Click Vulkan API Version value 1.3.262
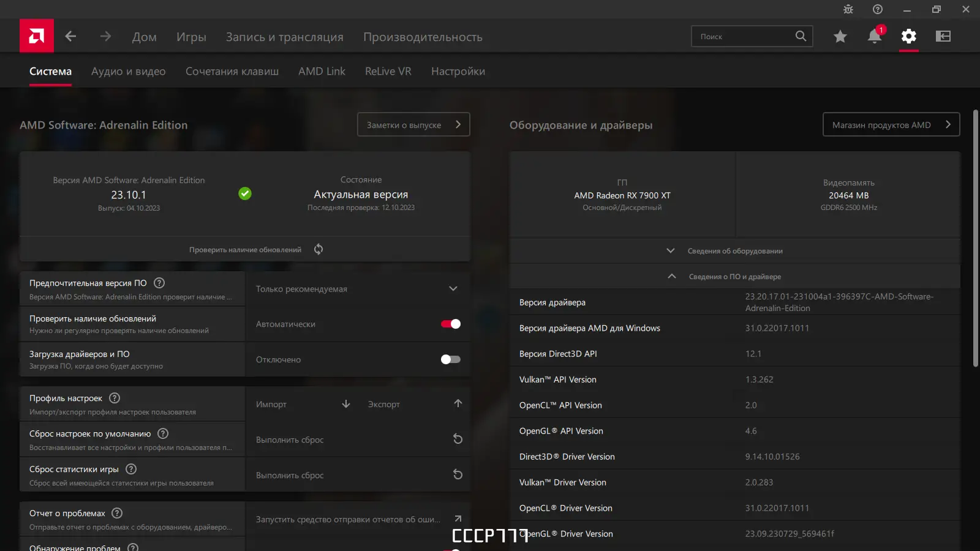The height and width of the screenshot is (551, 980). click(x=759, y=380)
